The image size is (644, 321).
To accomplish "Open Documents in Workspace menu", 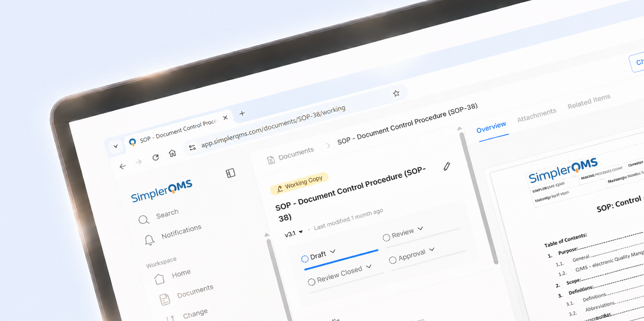I will click(195, 291).
